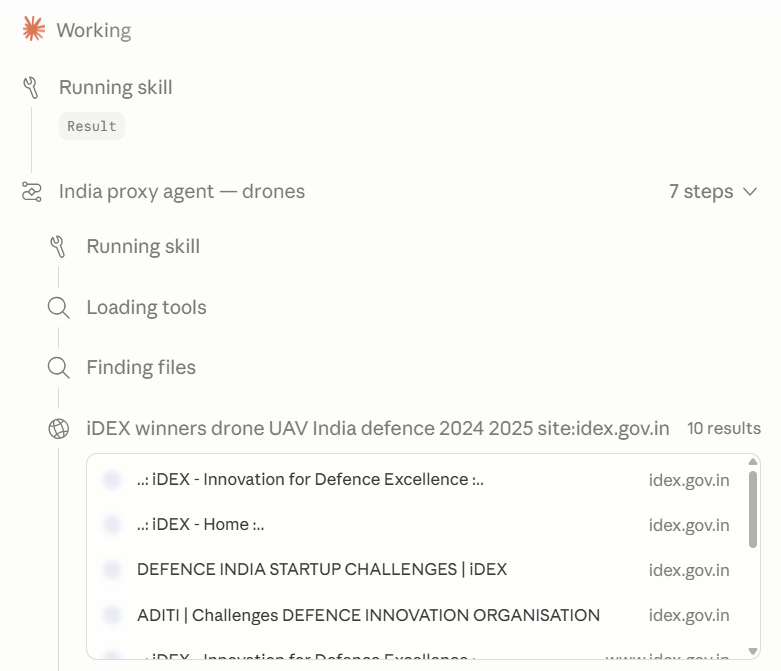Viewport: 781px width, 671px height.
Task: Click the wrench icon of the nested Running skill
Action: tap(58, 247)
